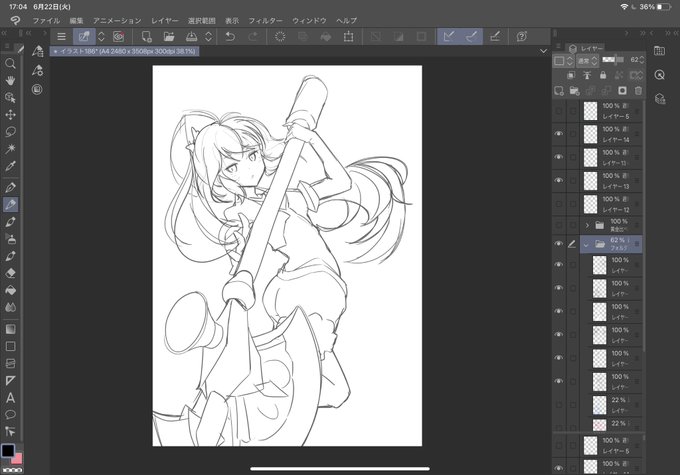Click the pink sub color swatch
Viewport: 680px width, 475px height.
coord(18,459)
